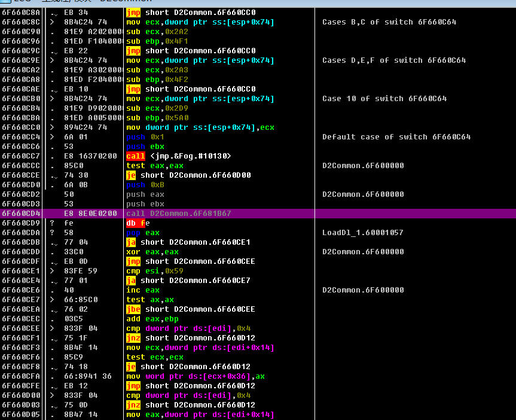Select 'cmp esi,0x59' instruction

(x=155, y=271)
